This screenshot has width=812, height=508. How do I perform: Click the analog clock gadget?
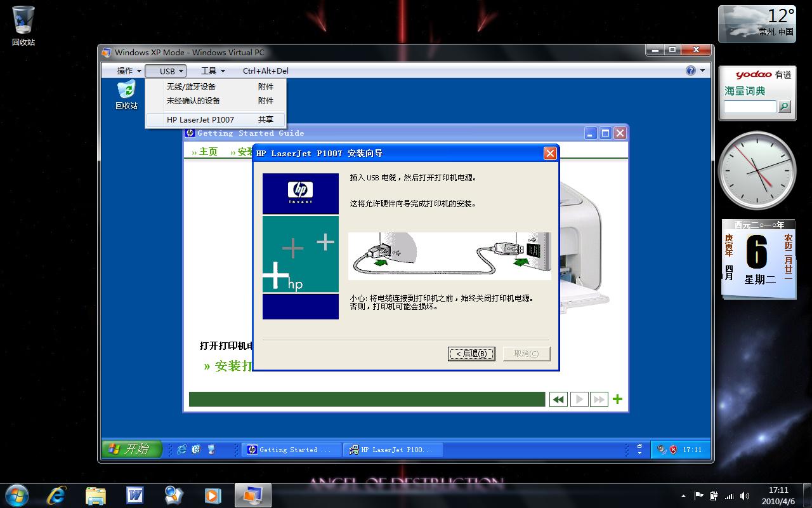click(x=757, y=170)
